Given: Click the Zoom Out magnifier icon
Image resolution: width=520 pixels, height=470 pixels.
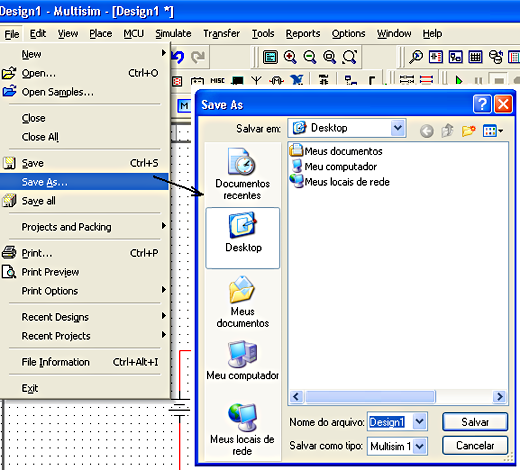Looking at the screenshot, I should coord(310,57).
